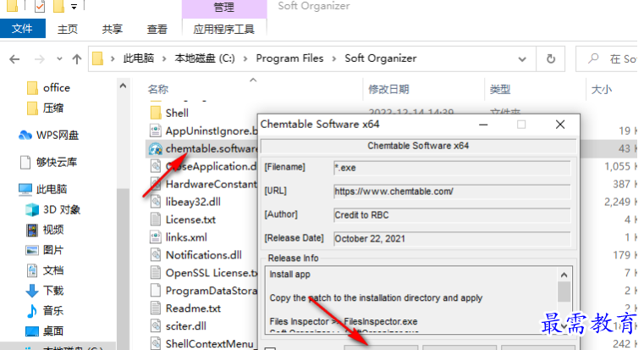Select chemtable.software patch file icon
The width and height of the screenshot is (644, 350).
click(156, 148)
